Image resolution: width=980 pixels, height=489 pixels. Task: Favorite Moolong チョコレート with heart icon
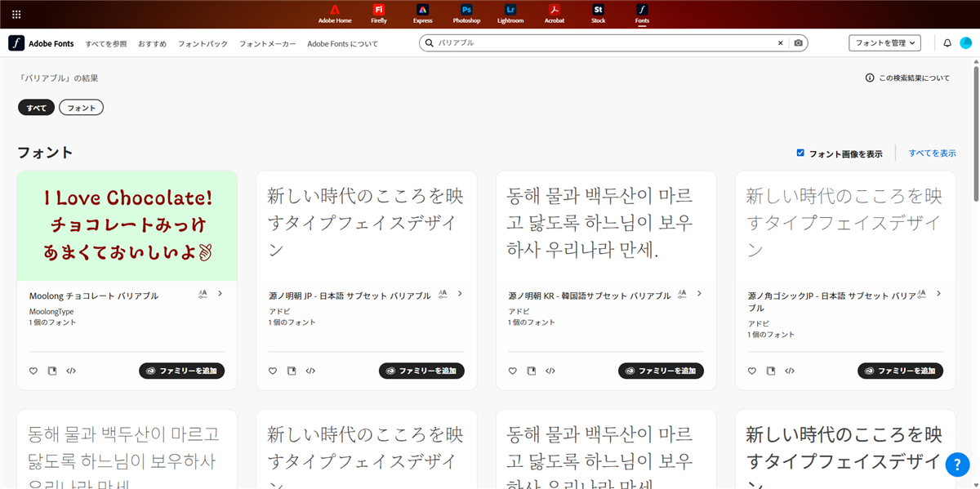coord(33,371)
